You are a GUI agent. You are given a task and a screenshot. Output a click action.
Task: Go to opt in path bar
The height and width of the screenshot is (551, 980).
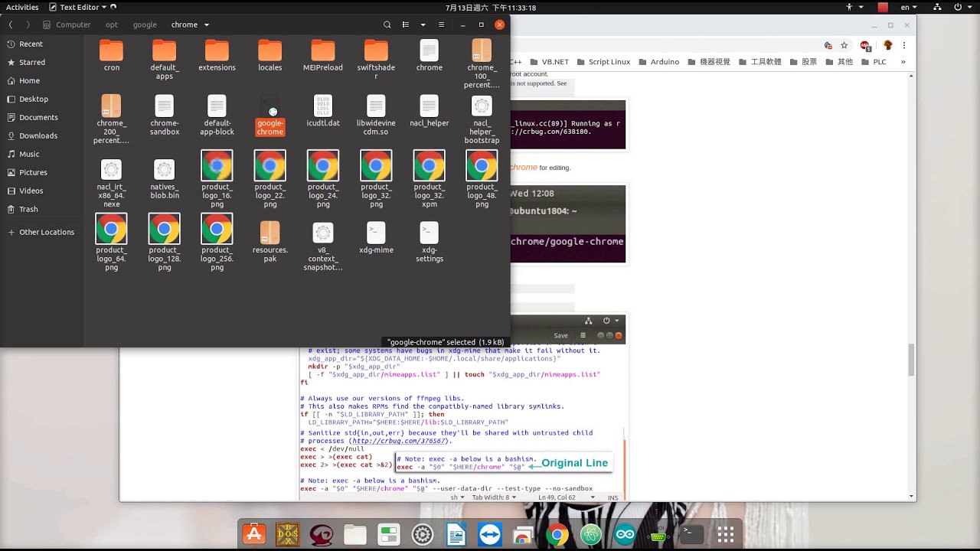112,24
